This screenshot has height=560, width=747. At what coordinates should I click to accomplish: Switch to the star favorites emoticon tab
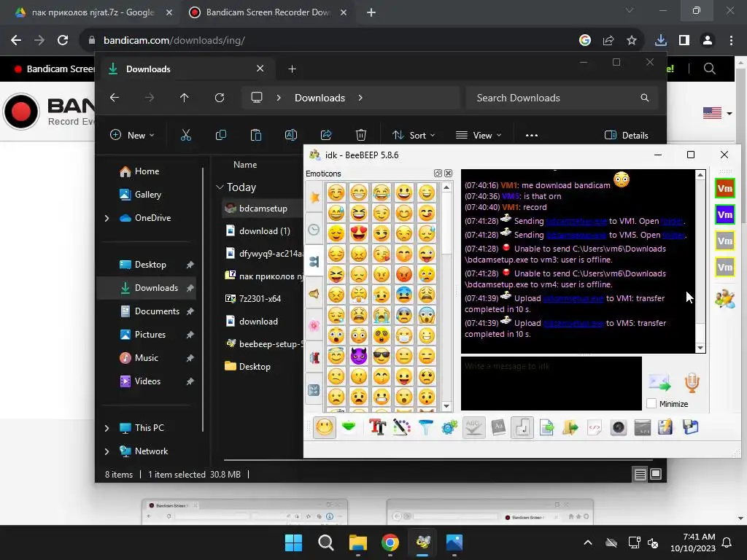click(x=314, y=197)
